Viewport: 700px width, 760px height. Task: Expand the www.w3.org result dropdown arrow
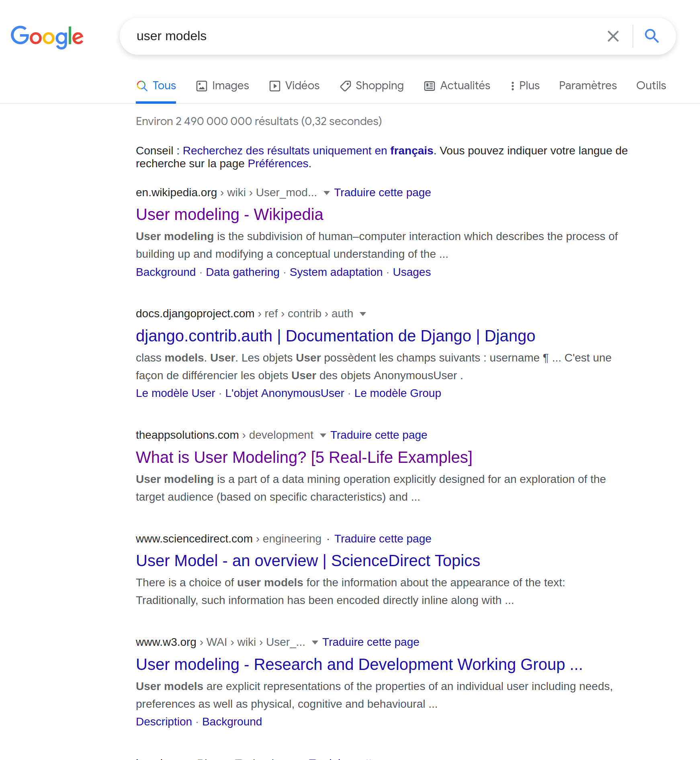315,643
